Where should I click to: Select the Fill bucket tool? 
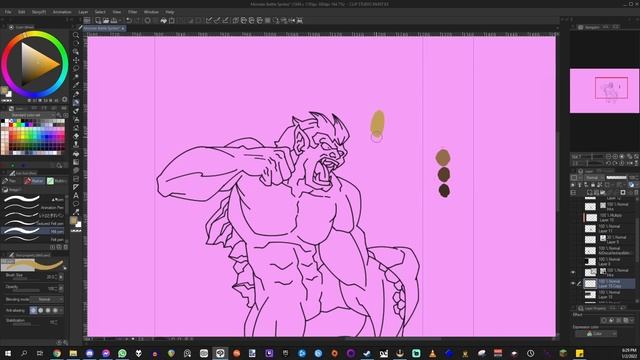(76, 154)
